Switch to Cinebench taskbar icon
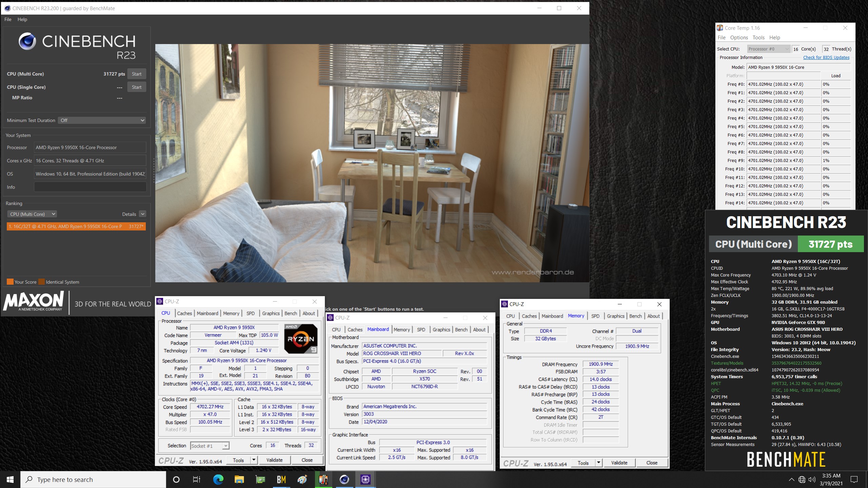 tap(344, 479)
